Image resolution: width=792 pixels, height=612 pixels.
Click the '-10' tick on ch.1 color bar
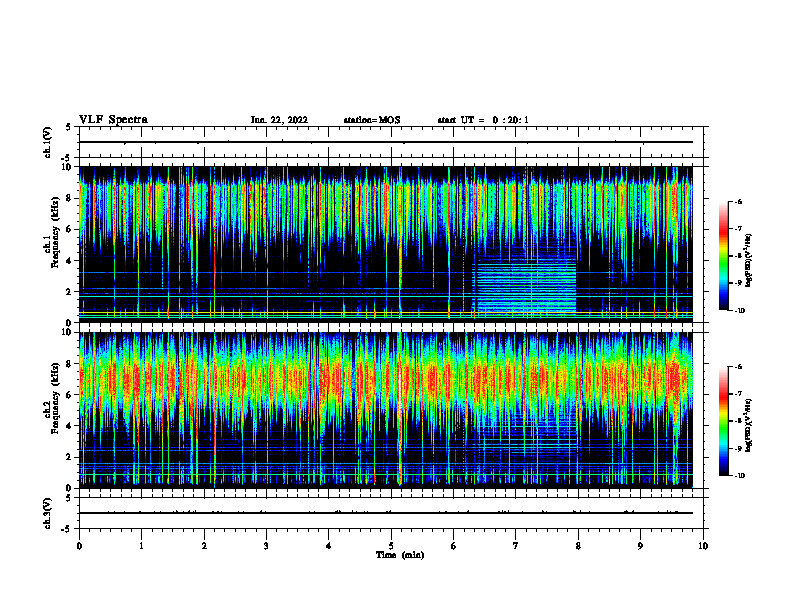(739, 311)
